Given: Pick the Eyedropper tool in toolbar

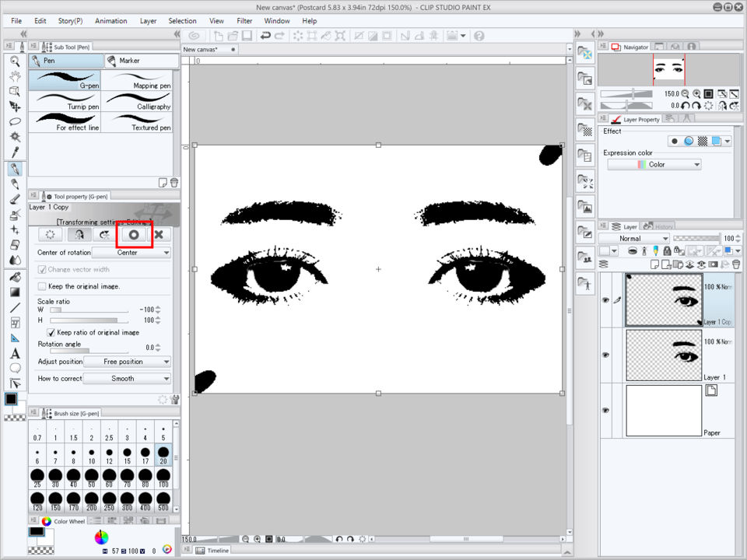Looking at the screenshot, I should (x=14, y=153).
